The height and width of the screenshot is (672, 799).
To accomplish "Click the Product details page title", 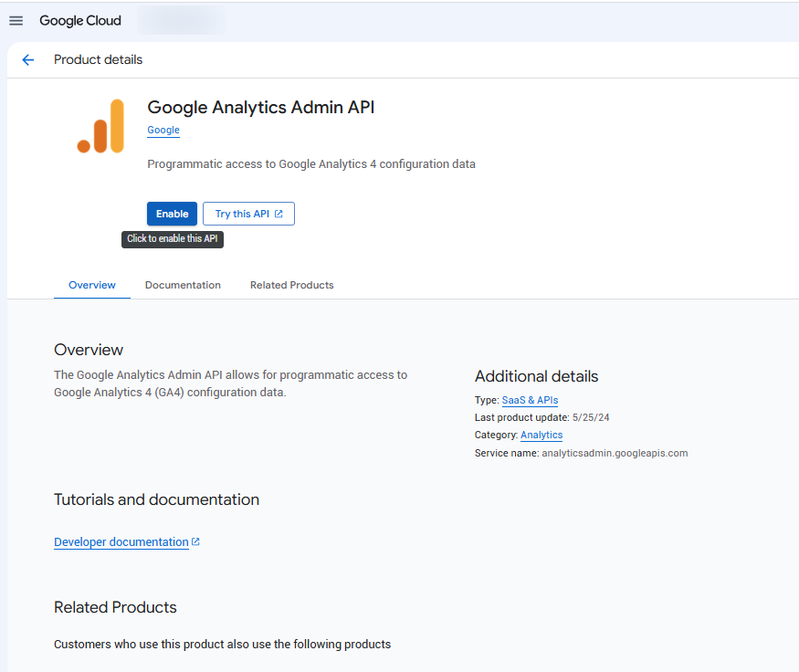I will click(99, 60).
